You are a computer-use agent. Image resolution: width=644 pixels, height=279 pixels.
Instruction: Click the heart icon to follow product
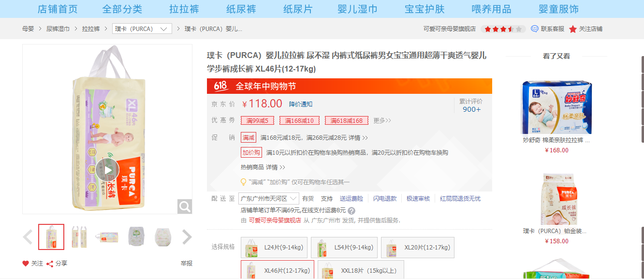[26, 264]
